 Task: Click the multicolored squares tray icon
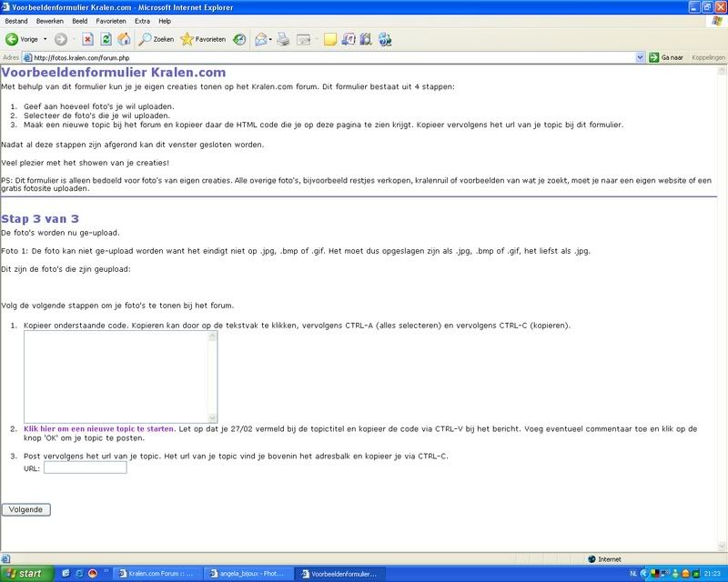point(655,574)
